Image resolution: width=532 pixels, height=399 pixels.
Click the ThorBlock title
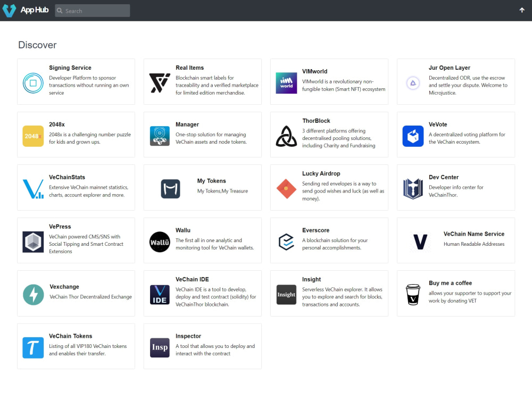click(x=316, y=121)
